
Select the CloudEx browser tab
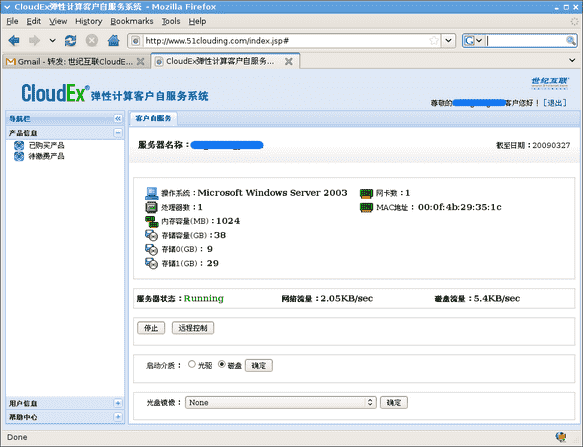219,61
